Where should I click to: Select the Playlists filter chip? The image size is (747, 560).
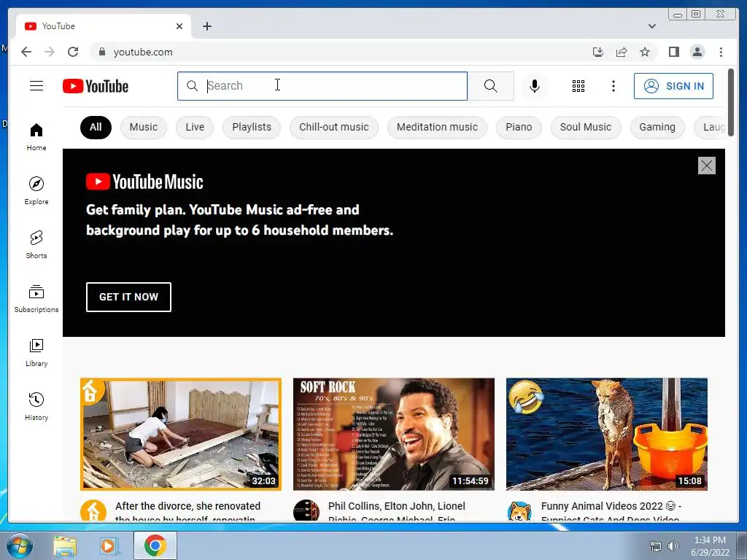coord(252,127)
